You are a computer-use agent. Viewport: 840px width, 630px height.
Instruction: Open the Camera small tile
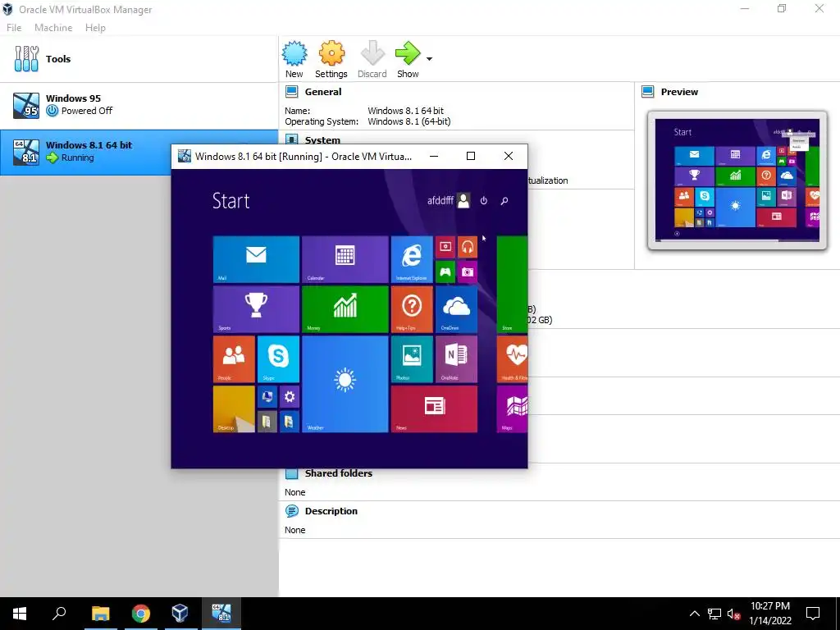coord(467,272)
